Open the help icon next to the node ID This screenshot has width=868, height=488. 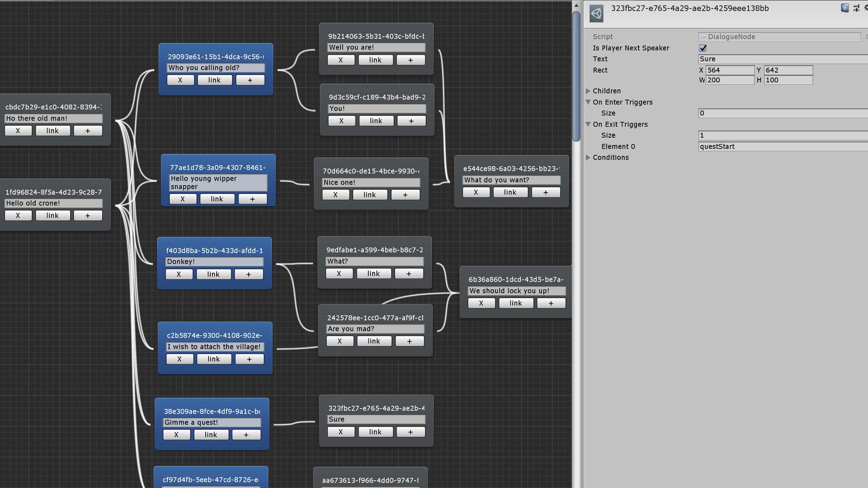click(844, 8)
